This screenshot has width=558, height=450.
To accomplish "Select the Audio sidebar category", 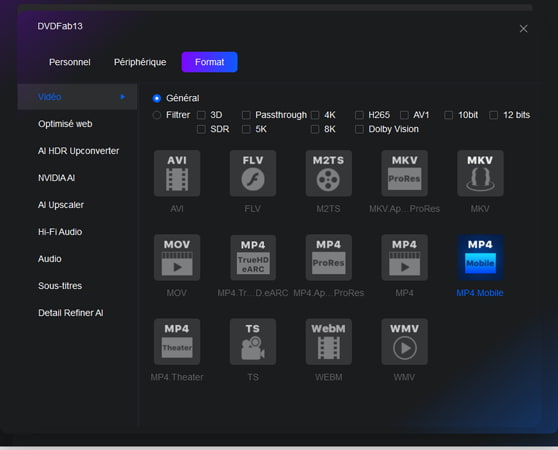I will [50, 259].
